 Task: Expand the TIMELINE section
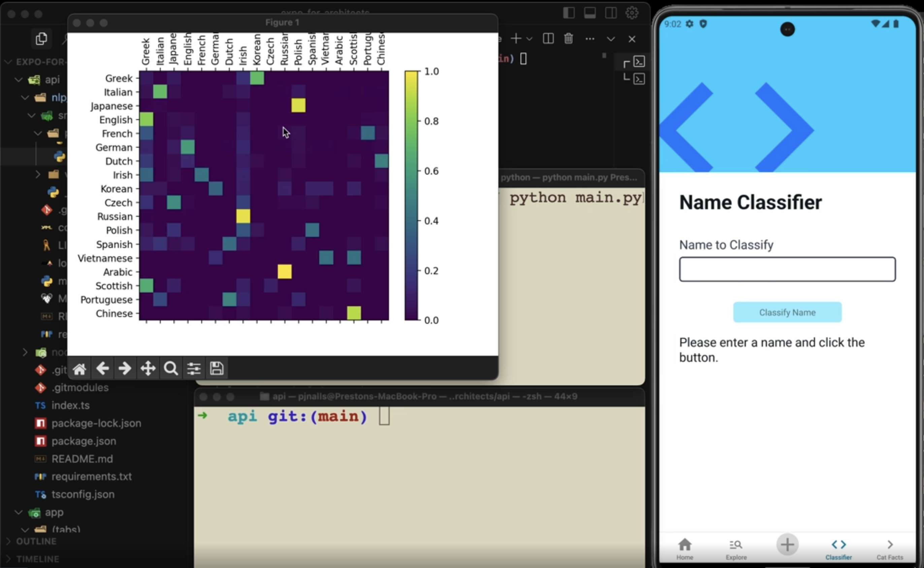(37, 559)
